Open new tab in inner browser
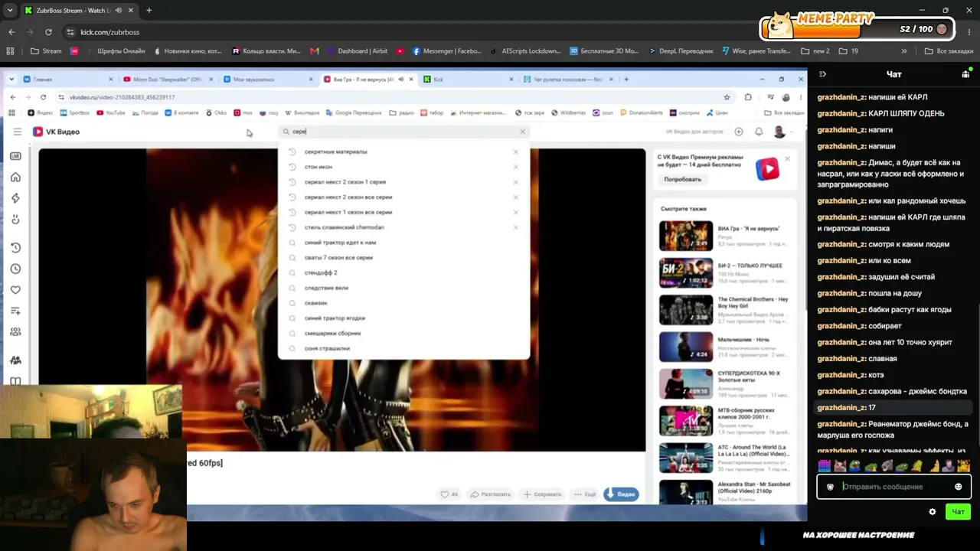The height and width of the screenshot is (551, 980). pos(626,79)
